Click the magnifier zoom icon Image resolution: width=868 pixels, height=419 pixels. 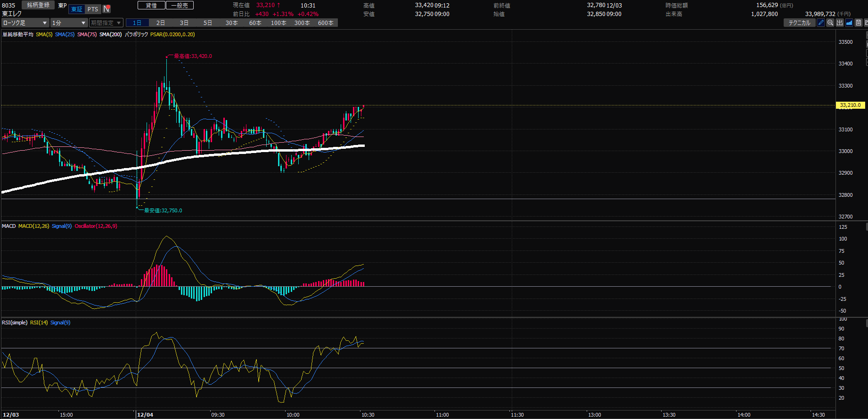(830, 23)
